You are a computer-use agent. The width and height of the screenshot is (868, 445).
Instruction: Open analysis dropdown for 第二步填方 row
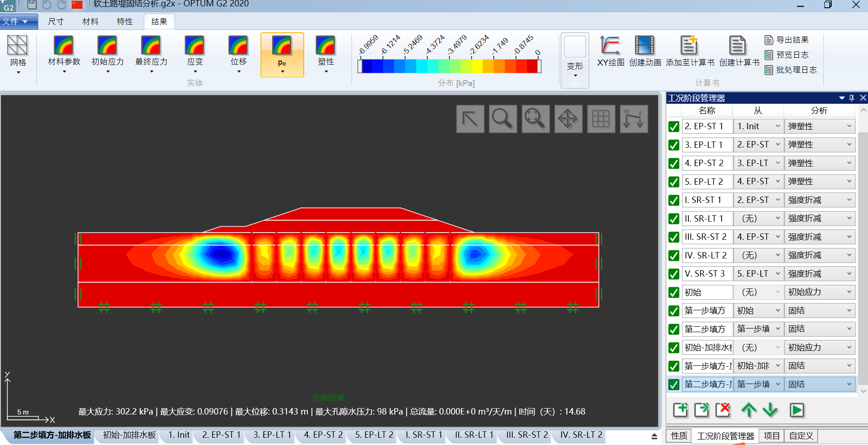pos(820,329)
